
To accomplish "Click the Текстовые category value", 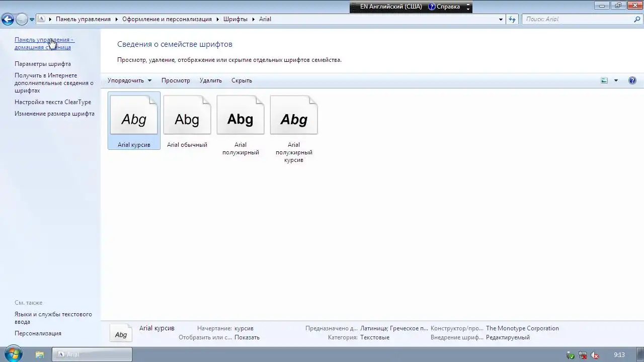I will click(x=375, y=337).
